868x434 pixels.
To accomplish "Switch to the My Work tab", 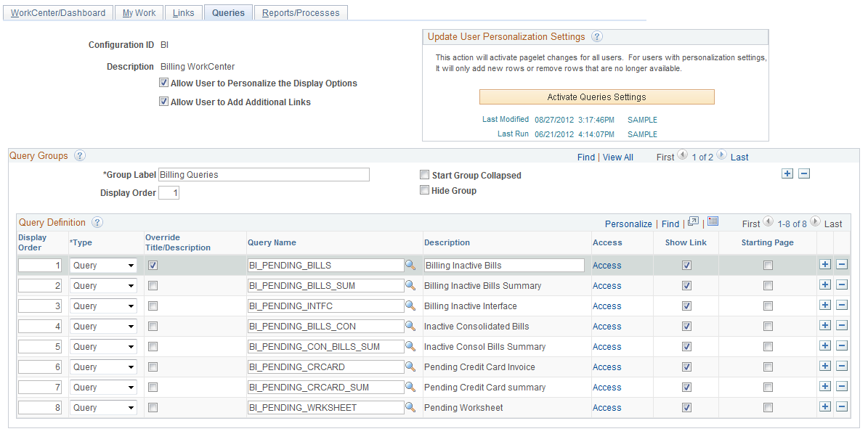I will pyautogui.click(x=139, y=12).
